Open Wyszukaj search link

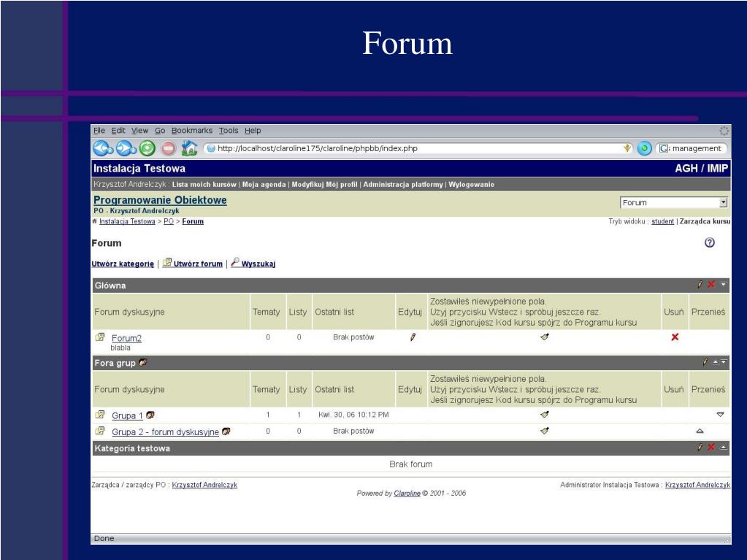pos(258,264)
